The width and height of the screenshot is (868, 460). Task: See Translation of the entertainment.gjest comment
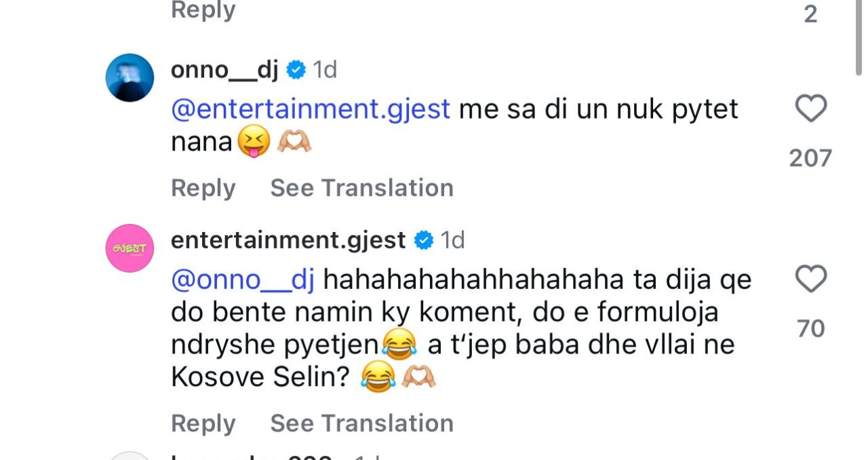(x=361, y=423)
